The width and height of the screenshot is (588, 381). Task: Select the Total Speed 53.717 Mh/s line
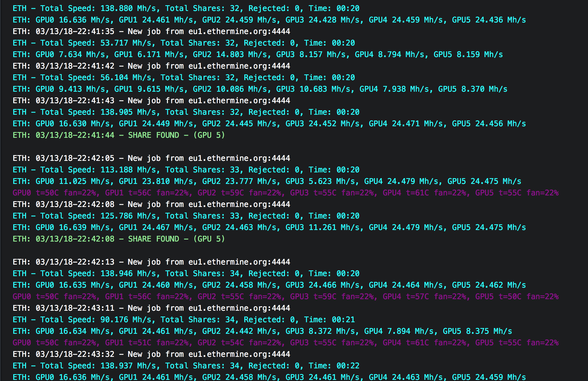[184, 43]
